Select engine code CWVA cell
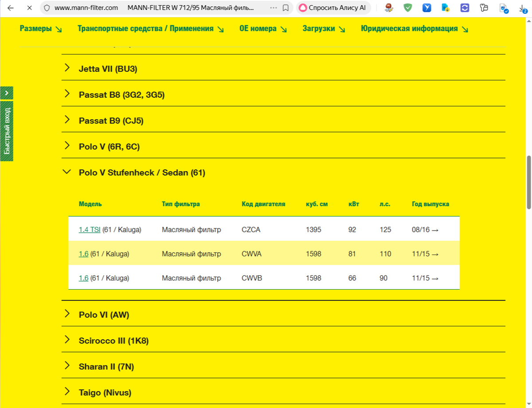Viewport: 532px width, 408px height. point(251,254)
